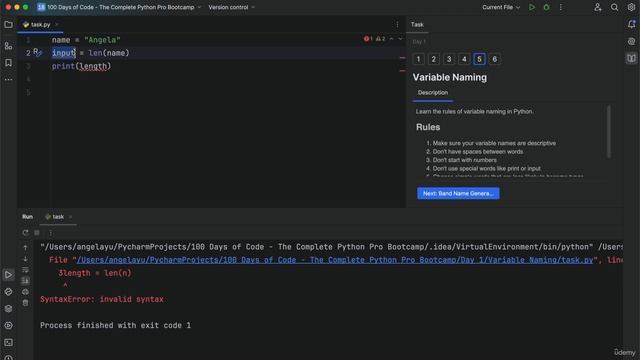Open the Terminal tool window
Screen dimensions: 640x360
click(8, 342)
